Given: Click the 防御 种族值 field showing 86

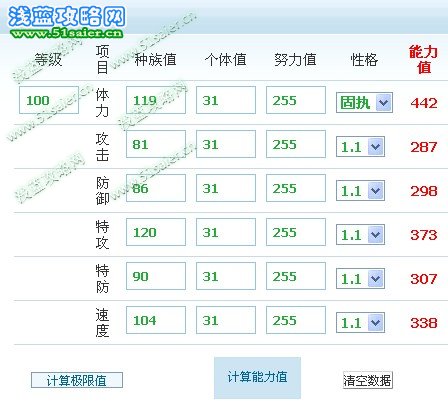Looking at the screenshot, I should pyautogui.click(x=156, y=188).
